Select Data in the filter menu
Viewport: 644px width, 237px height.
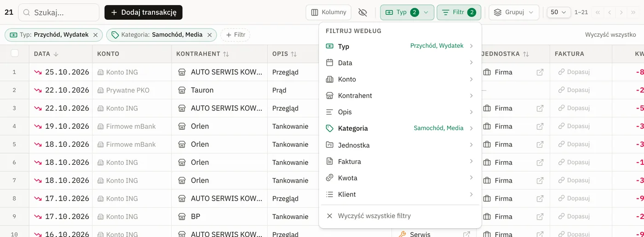pyautogui.click(x=400, y=63)
